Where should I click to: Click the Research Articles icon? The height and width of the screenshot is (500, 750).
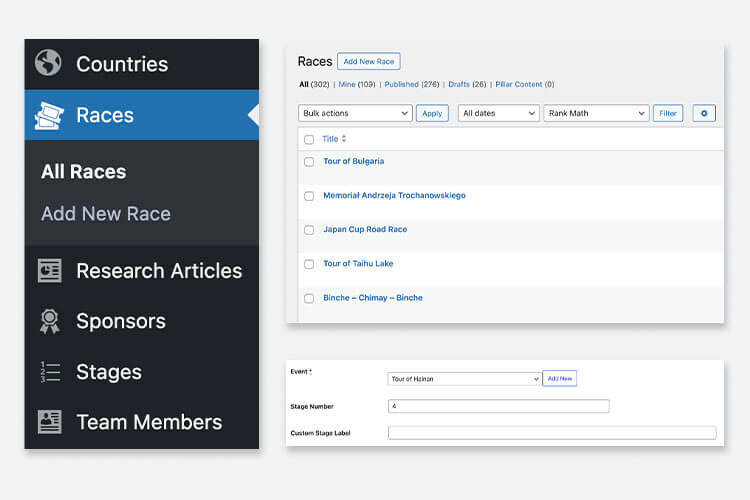[x=50, y=270]
